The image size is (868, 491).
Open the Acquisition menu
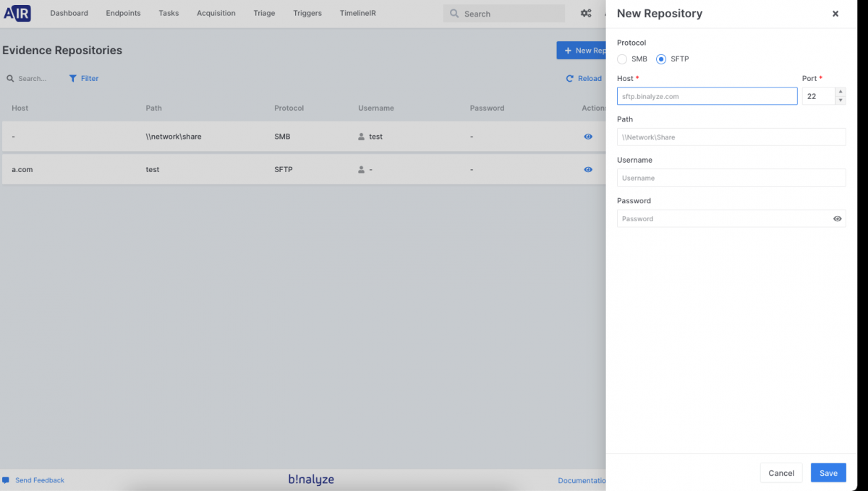pos(216,13)
